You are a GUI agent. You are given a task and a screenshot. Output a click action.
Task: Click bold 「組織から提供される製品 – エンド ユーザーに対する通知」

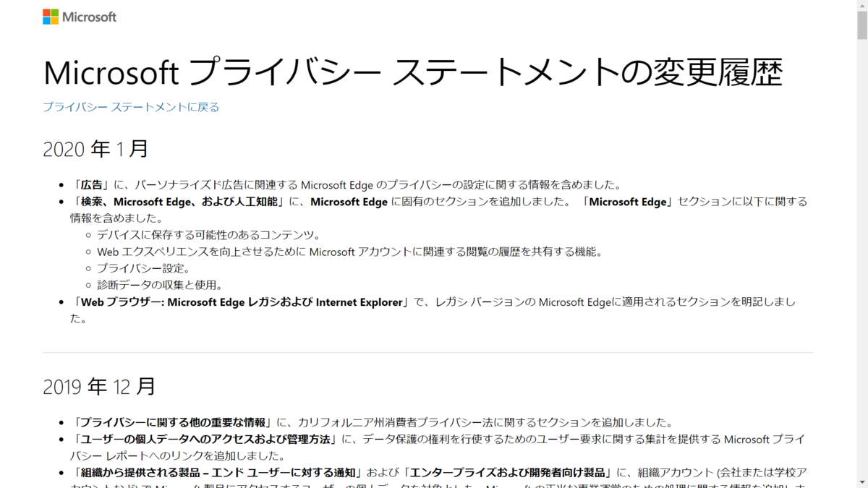218,473
